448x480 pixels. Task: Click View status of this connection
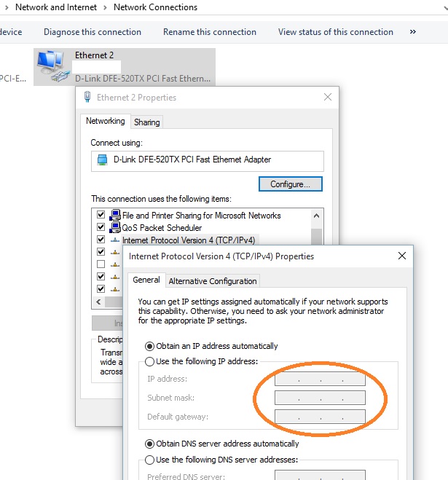pos(336,32)
